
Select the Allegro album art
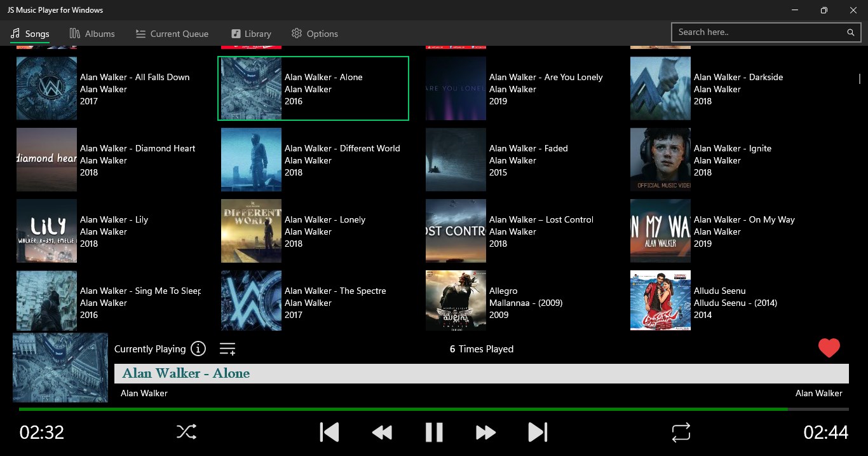click(x=456, y=300)
